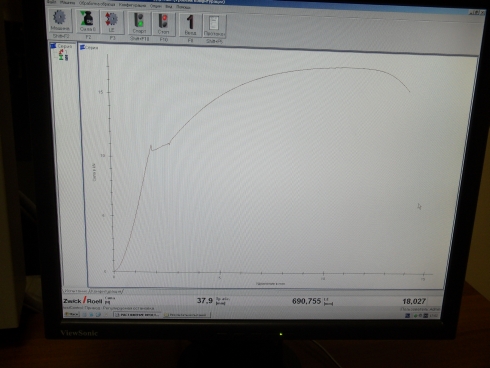Start the test with the green traffic light

coord(139,23)
